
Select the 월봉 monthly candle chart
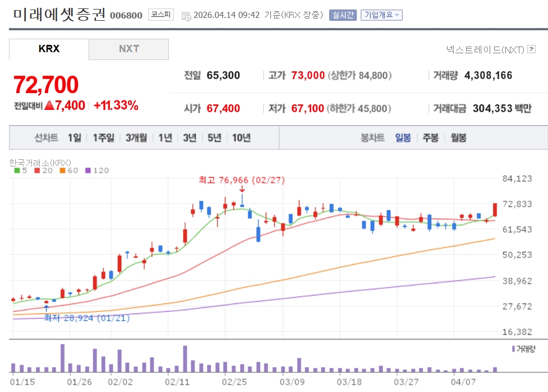[458, 137]
